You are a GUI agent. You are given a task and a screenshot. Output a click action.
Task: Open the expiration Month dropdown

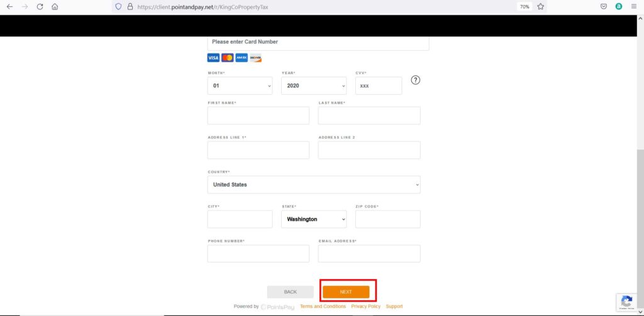pyautogui.click(x=240, y=85)
